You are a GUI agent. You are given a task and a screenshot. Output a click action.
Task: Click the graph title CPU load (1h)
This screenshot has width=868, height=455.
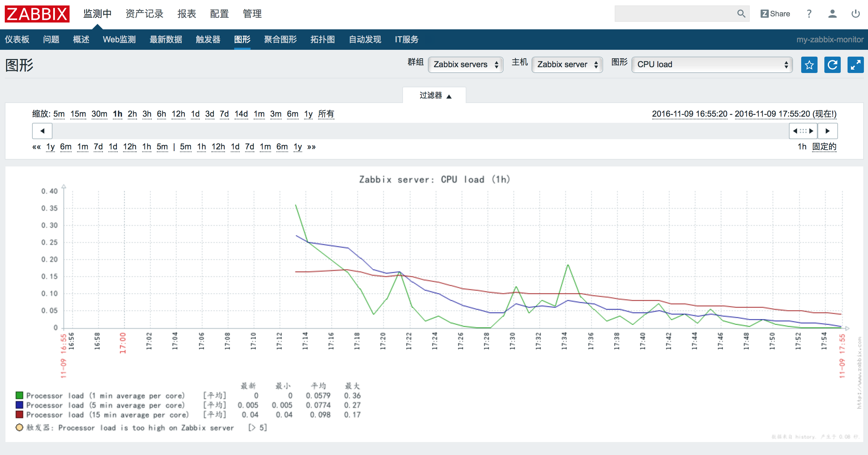coord(435,179)
